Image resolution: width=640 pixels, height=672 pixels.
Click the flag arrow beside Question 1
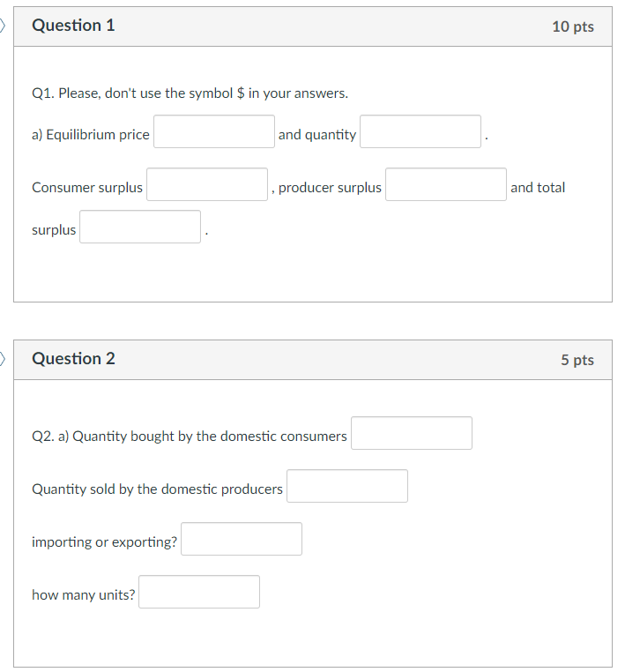pos(2,26)
